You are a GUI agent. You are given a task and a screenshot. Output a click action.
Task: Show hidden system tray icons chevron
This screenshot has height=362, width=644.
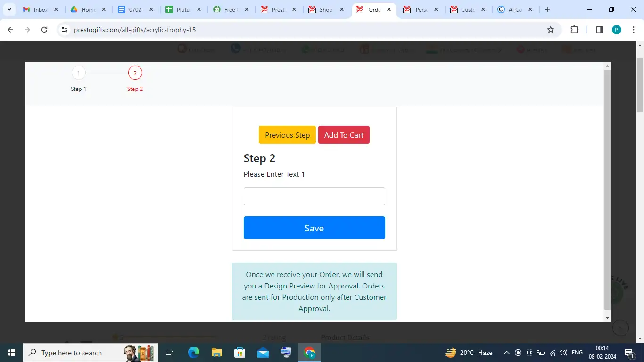point(506,353)
